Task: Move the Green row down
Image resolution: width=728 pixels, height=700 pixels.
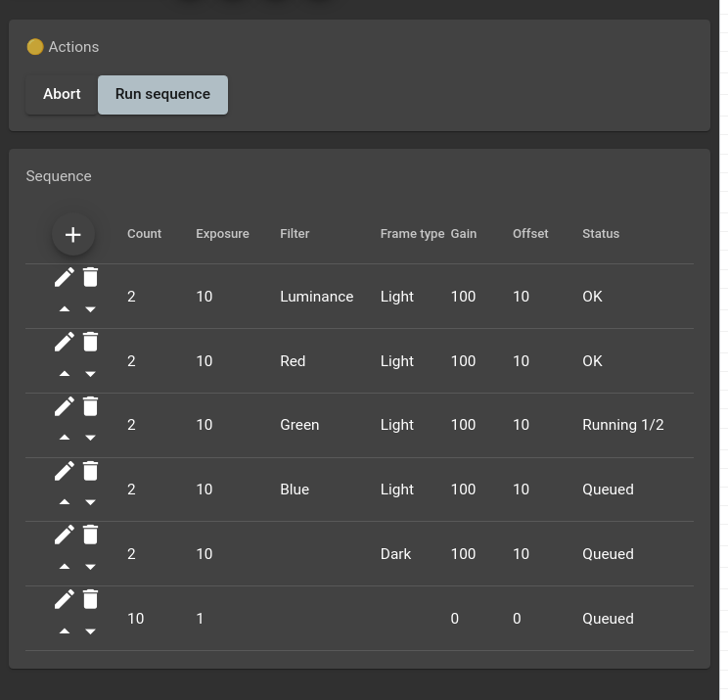Action: [90, 439]
